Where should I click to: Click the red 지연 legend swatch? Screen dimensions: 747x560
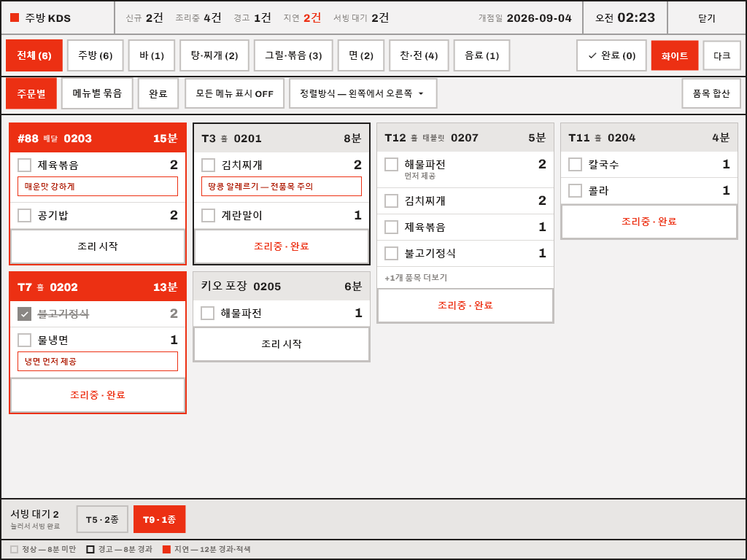point(166,550)
